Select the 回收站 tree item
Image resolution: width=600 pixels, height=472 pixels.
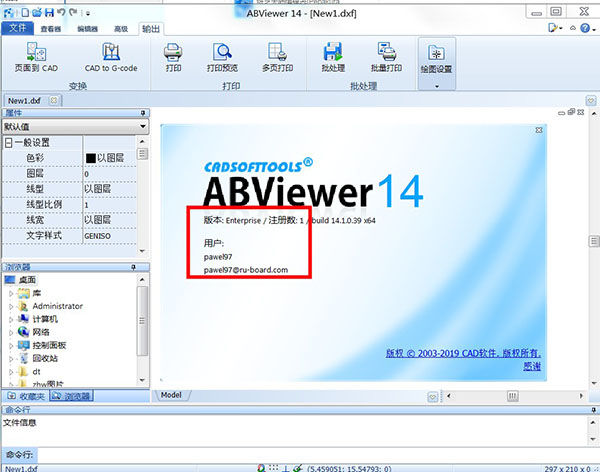[45, 358]
